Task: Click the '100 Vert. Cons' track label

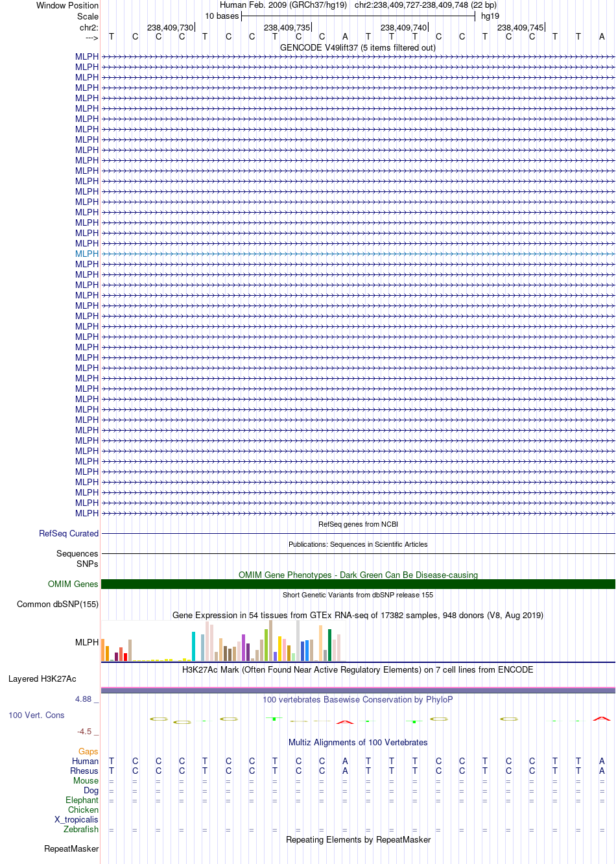Action: [36, 715]
